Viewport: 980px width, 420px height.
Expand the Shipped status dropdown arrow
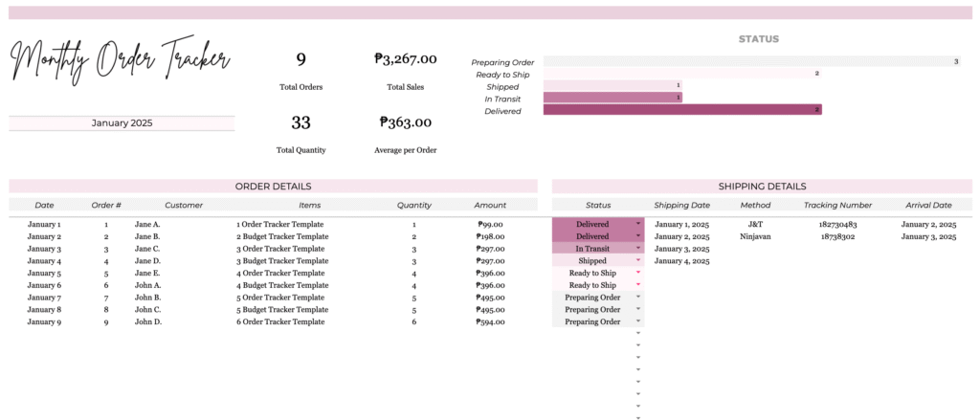[x=638, y=260]
